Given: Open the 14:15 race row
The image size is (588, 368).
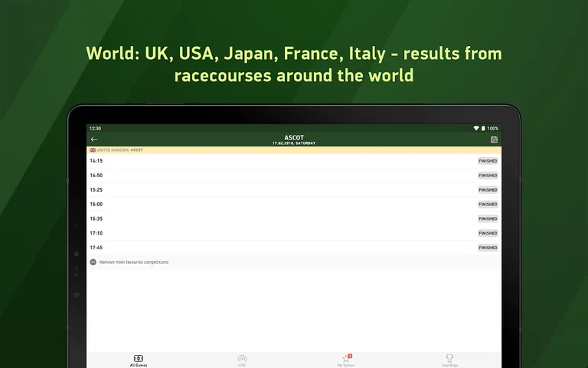Looking at the screenshot, I should pyautogui.click(x=294, y=161).
